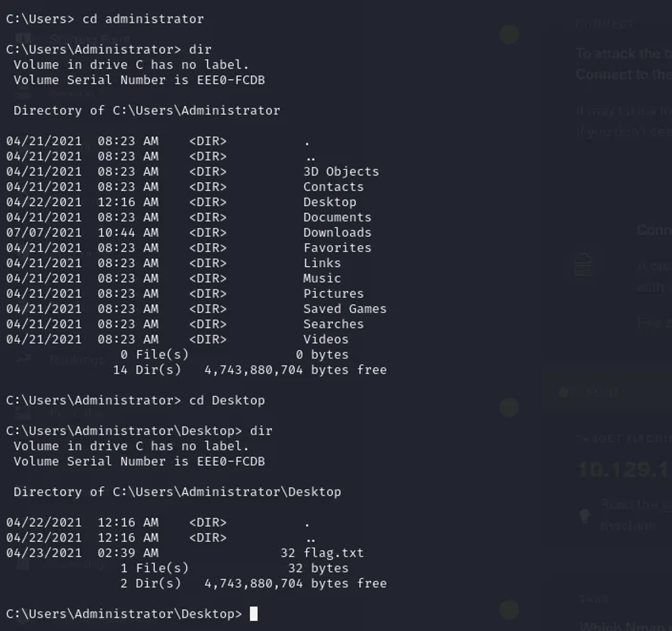Click the 'dir' command after C:\Users\Administrator> prompt
This screenshot has width=672, height=631.
200,49
